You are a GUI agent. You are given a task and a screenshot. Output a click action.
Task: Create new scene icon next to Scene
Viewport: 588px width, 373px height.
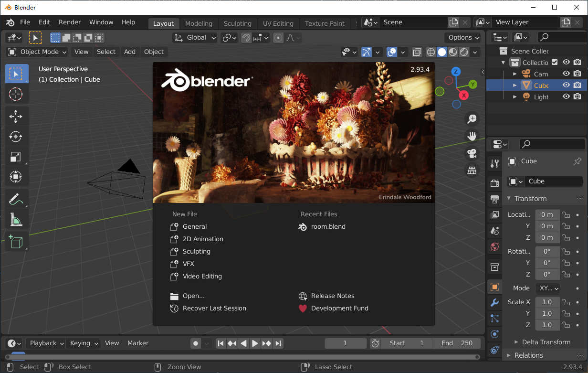coord(453,22)
